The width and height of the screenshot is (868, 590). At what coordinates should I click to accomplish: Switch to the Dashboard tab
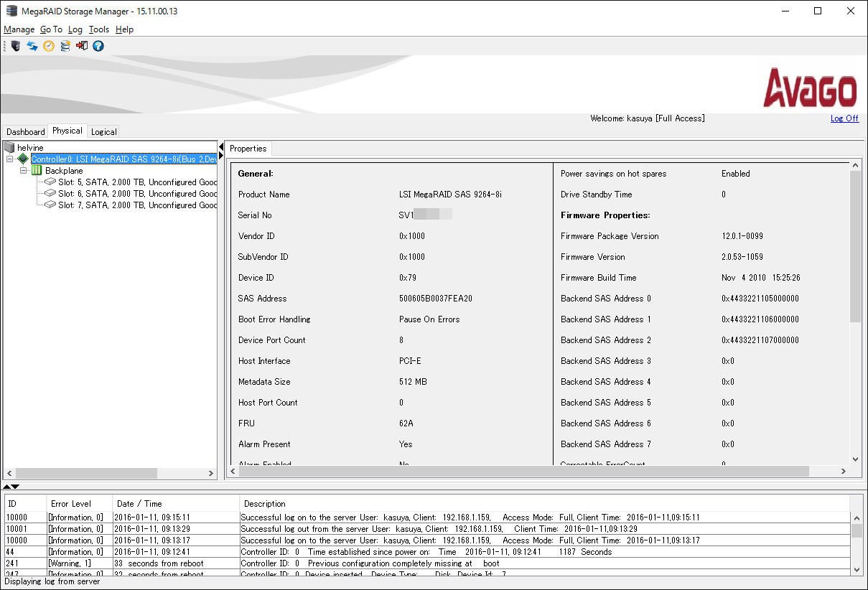point(25,131)
